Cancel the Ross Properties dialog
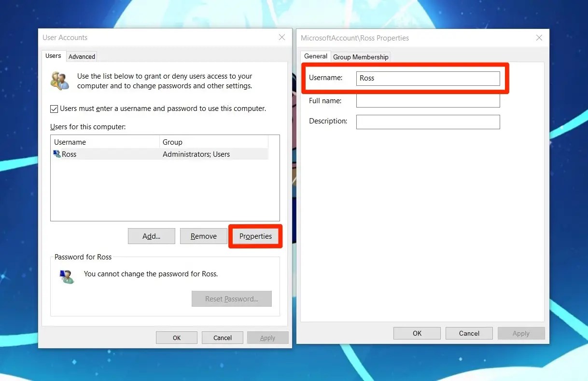The width and height of the screenshot is (588, 381). click(469, 333)
